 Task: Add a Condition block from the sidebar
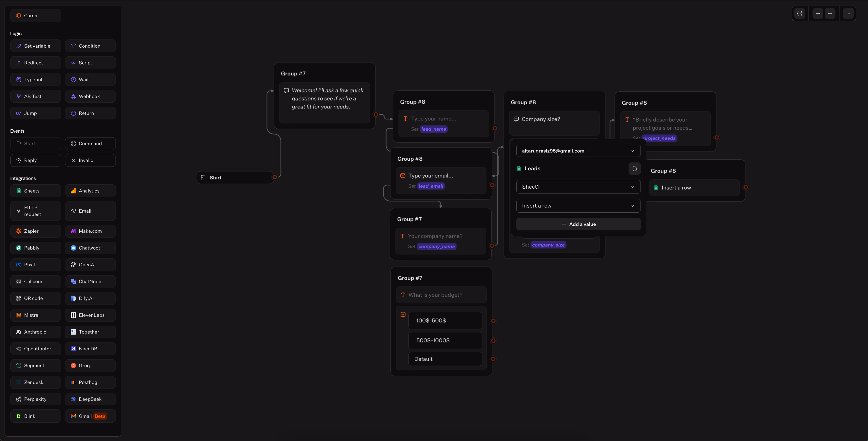[90, 46]
